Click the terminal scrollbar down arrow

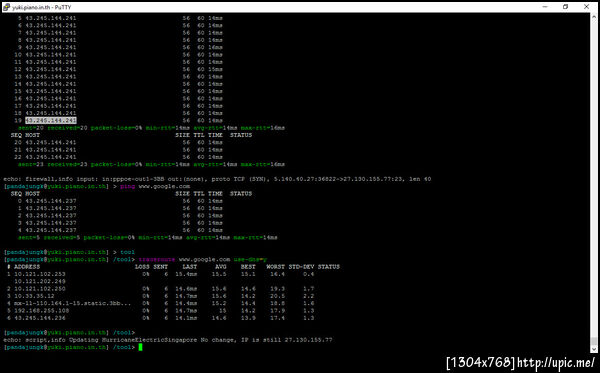593,349
